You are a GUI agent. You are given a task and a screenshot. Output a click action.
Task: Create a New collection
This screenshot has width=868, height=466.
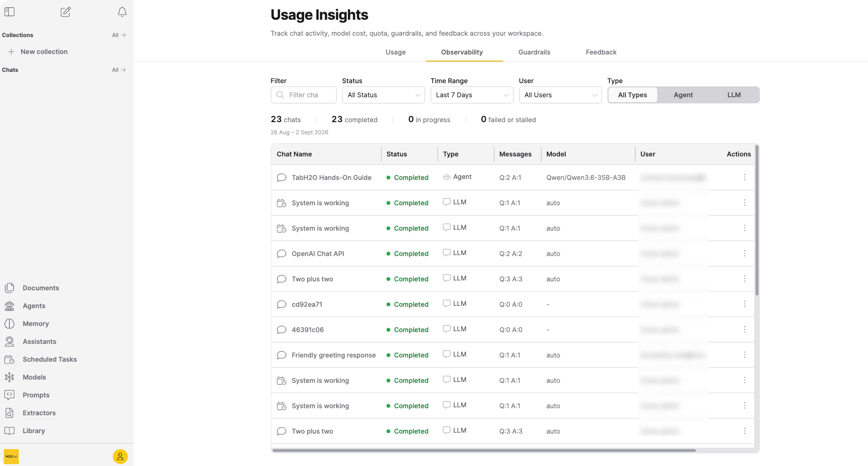pyautogui.click(x=44, y=52)
